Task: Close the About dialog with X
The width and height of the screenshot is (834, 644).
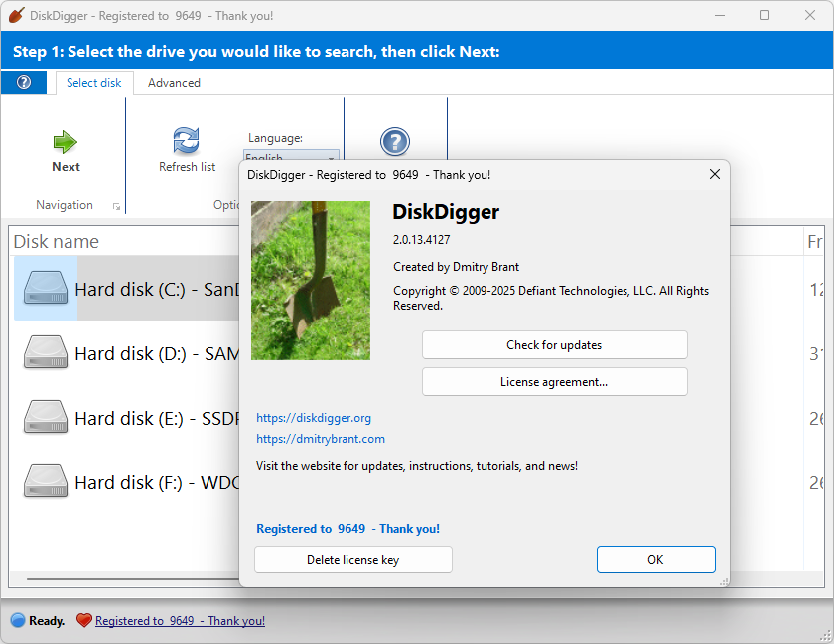Action: click(714, 174)
